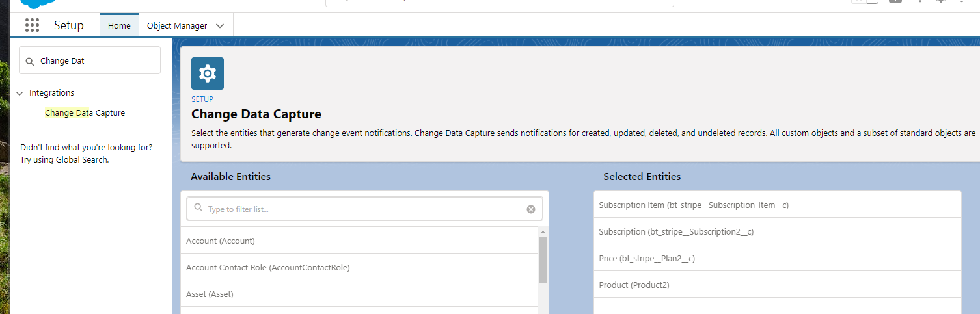This screenshot has height=314, width=980.
Task: Click the Quick Find search magnifier icon
Action: [29, 61]
